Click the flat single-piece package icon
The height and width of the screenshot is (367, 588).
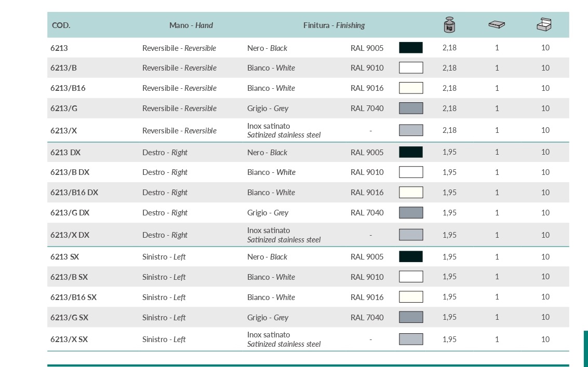click(497, 24)
